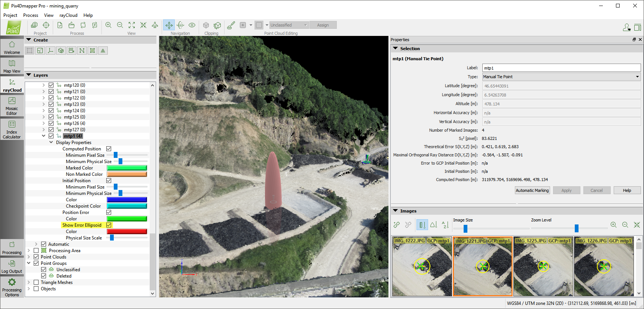The width and height of the screenshot is (644, 309).
Task: Open the Mosaic Editor view
Action: point(12,105)
